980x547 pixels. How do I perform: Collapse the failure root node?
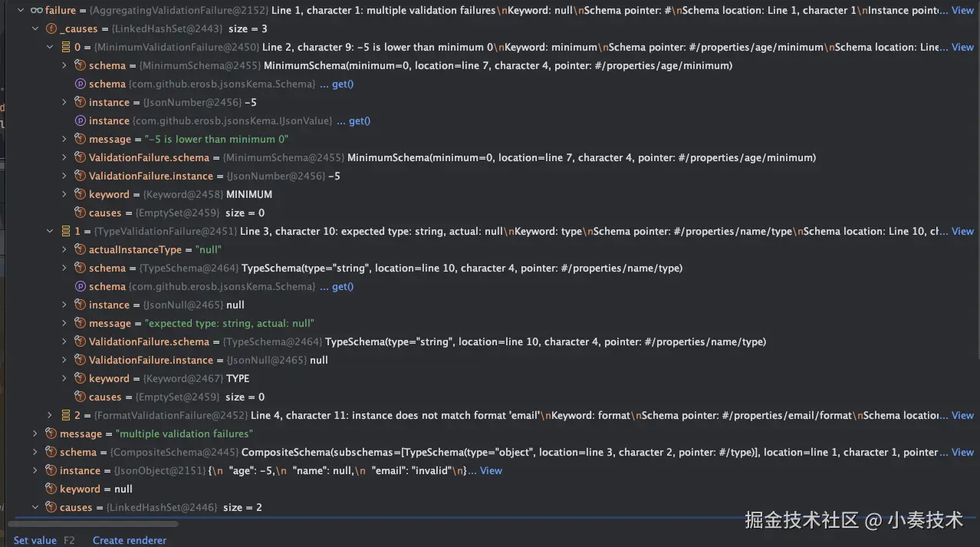click(21, 10)
